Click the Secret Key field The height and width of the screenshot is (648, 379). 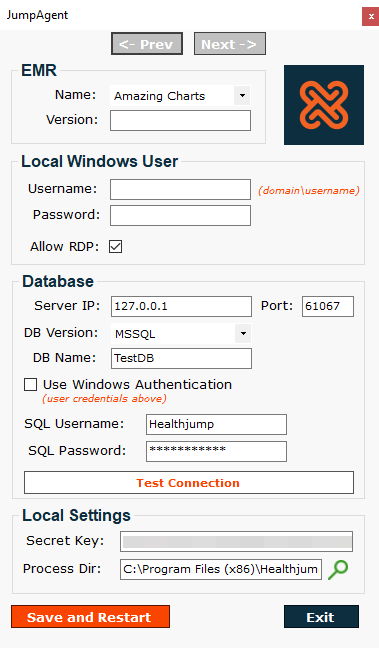[236, 541]
